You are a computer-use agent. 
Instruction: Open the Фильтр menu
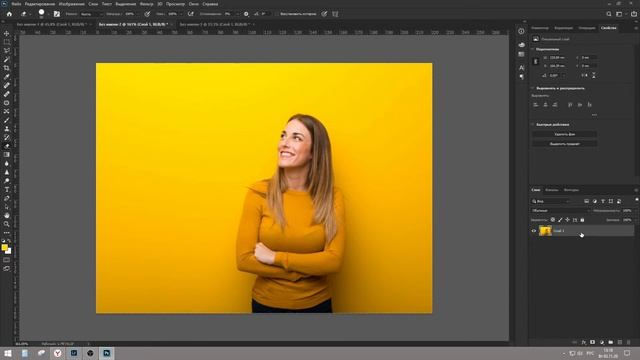click(x=146, y=4)
